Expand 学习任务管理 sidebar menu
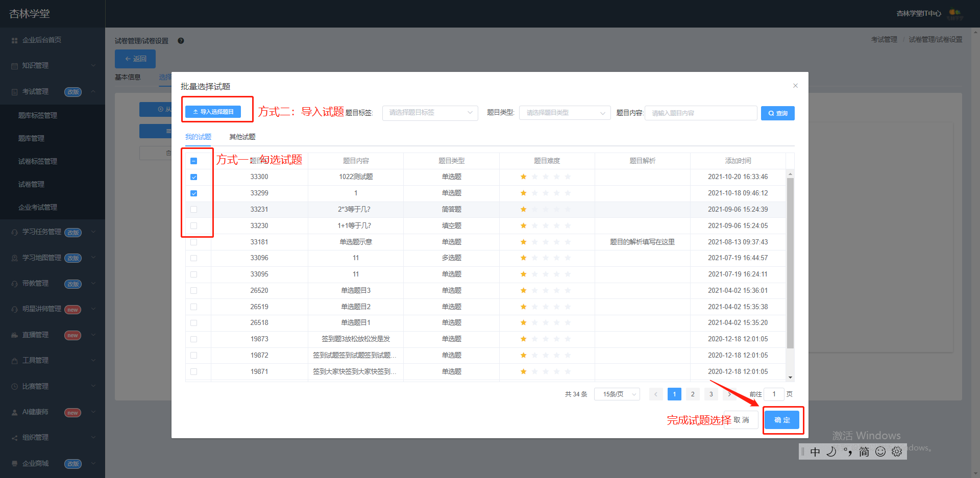 53,232
